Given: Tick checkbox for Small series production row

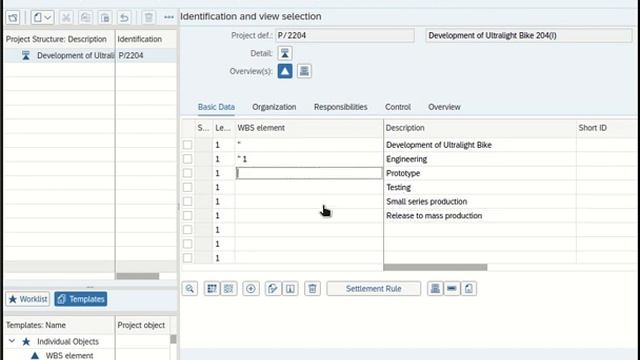Looking at the screenshot, I should point(187,201).
